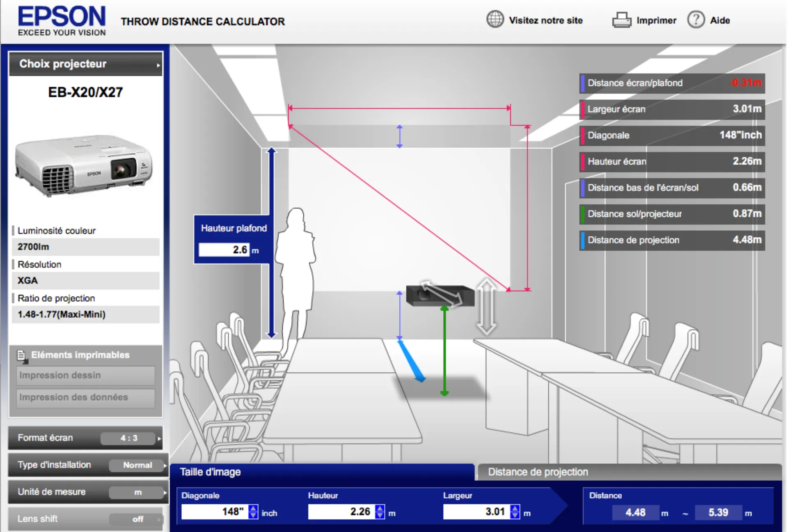The image size is (788, 532).
Task: Adjust the Diagonale inch stepper arrows
Action: 253,511
